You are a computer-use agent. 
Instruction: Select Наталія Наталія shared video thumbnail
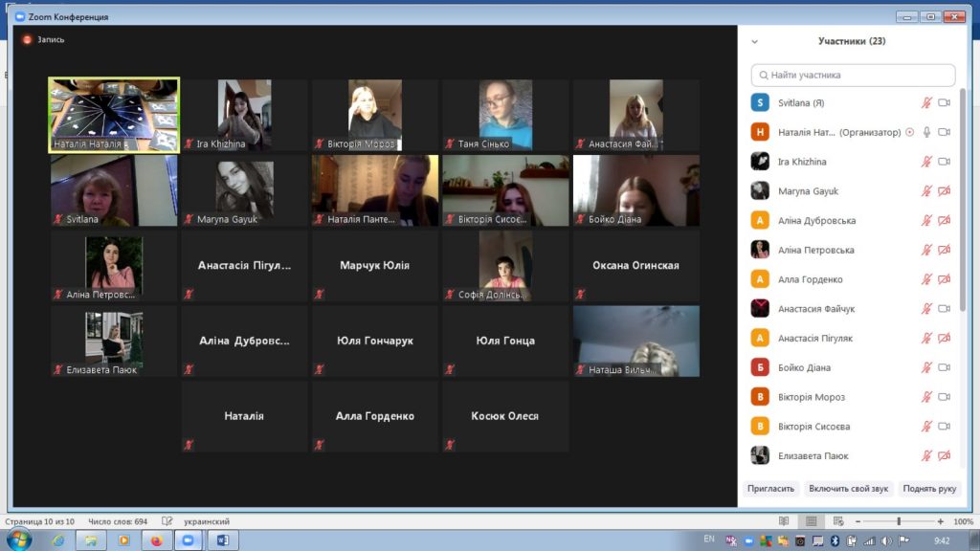(114, 115)
